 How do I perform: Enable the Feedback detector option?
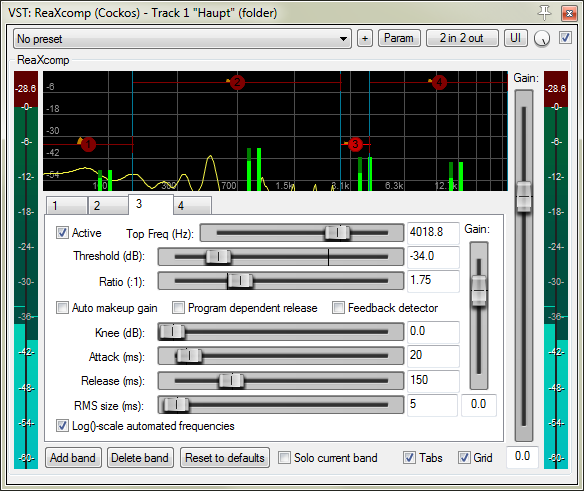338,308
